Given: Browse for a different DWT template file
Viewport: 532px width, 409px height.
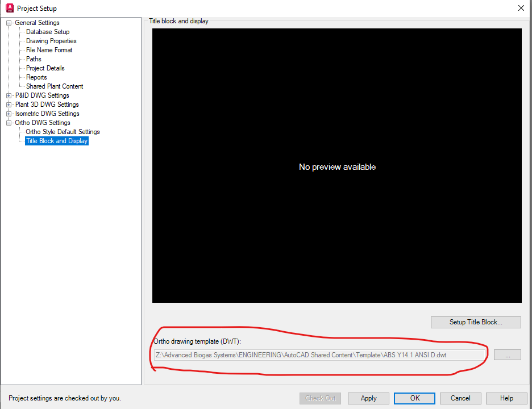Looking at the screenshot, I should click(x=507, y=354).
